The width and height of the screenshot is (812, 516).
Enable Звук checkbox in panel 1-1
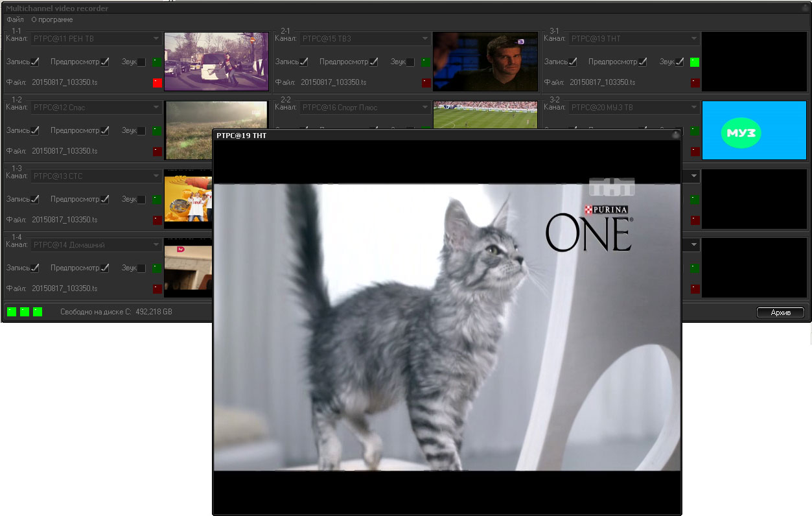[141, 62]
